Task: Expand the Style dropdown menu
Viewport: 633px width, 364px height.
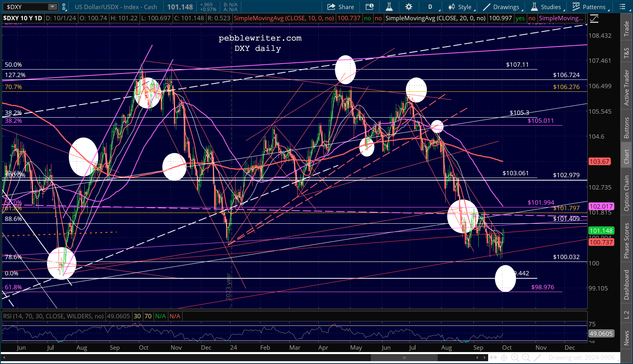Action: click(460, 7)
